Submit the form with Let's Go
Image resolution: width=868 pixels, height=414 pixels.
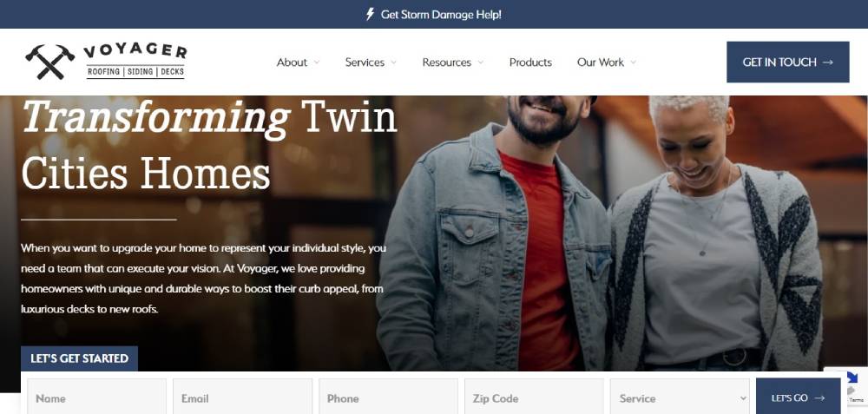[x=798, y=398]
